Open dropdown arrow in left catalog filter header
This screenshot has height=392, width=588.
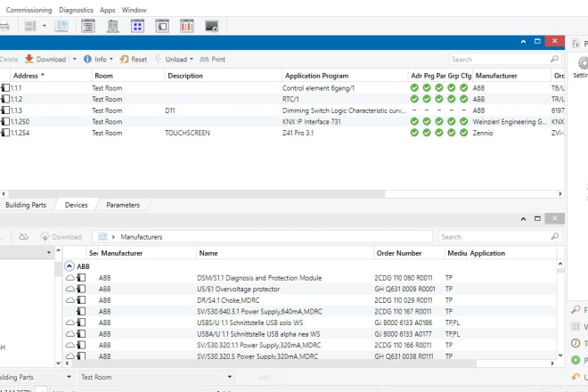pyautogui.click(x=48, y=252)
